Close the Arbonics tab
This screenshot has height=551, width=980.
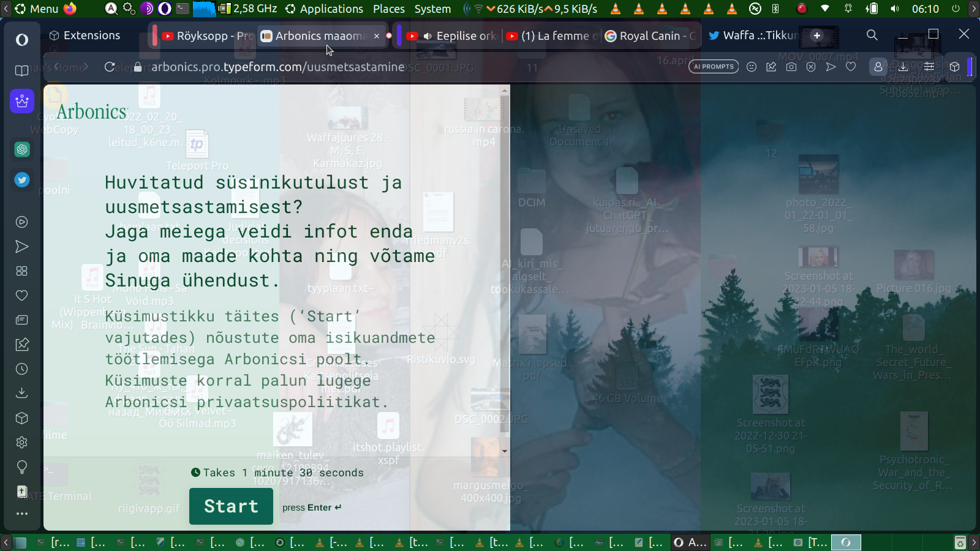pyautogui.click(x=377, y=36)
